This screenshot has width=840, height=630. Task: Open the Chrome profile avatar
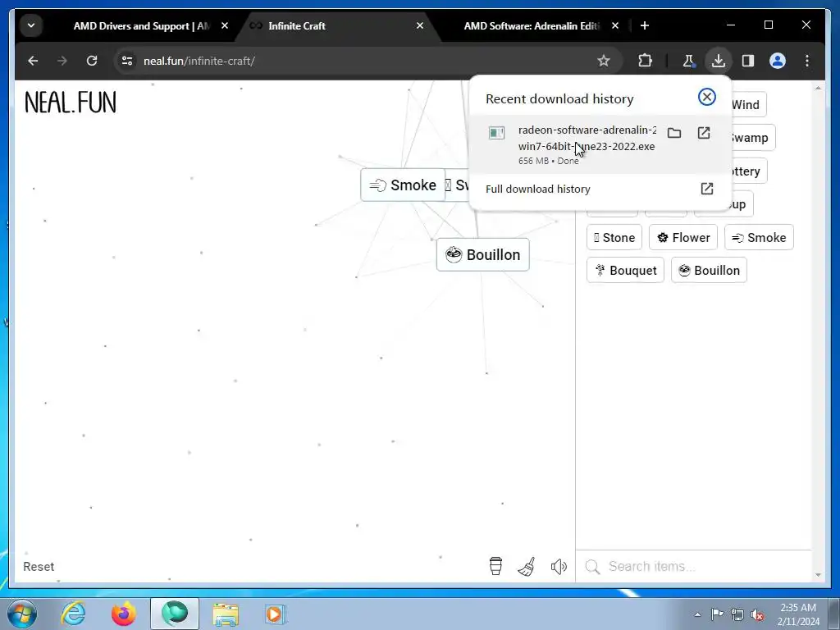[x=778, y=61]
